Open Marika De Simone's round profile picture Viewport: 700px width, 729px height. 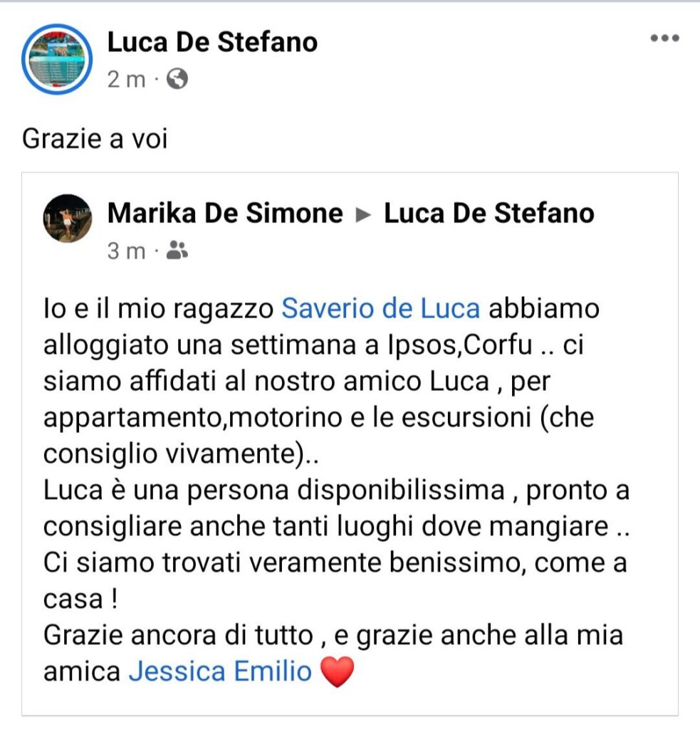coord(68,219)
